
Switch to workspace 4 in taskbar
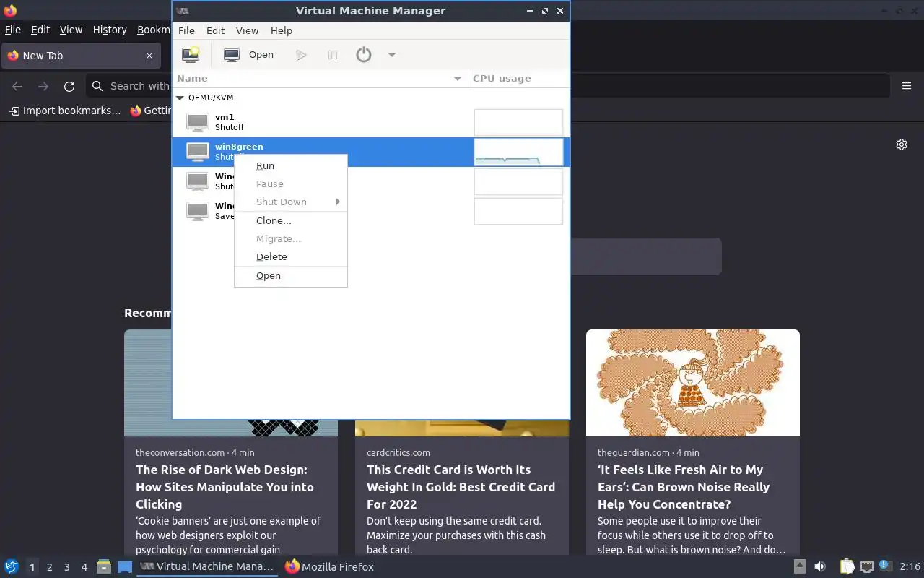(84, 567)
